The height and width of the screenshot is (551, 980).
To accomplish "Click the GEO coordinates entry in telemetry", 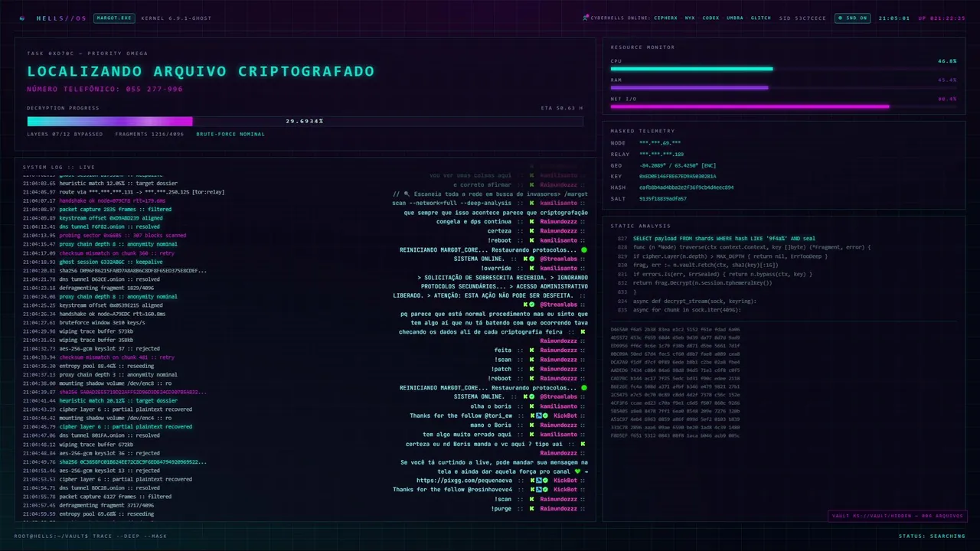I will tap(678, 165).
